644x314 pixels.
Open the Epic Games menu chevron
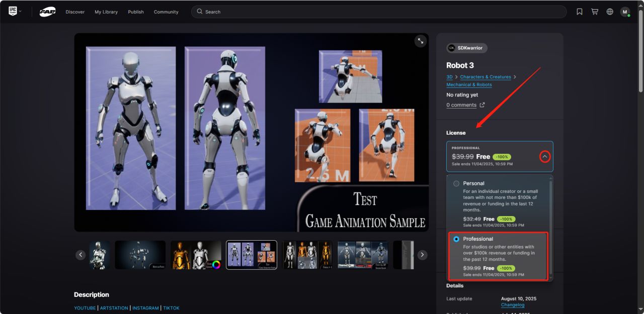[x=20, y=12]
